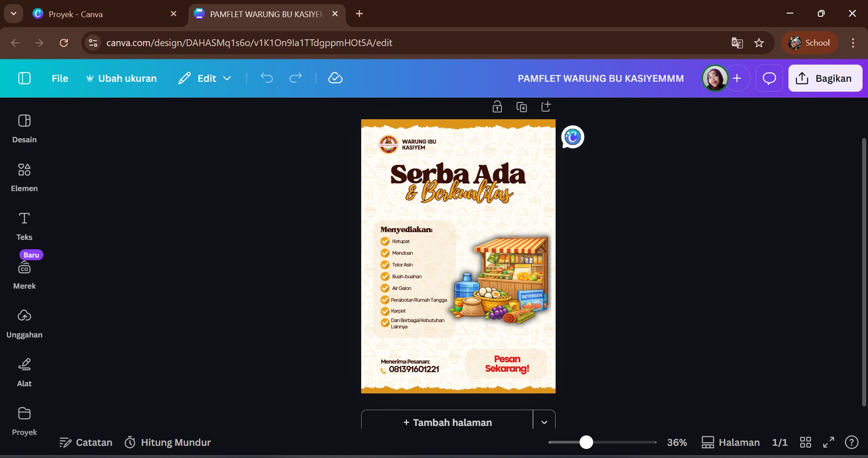Click Ubah ukuran to resize design

click(121, 78)
